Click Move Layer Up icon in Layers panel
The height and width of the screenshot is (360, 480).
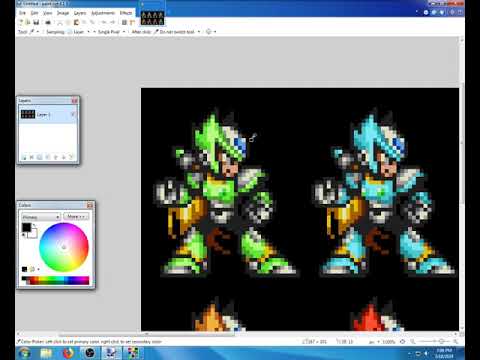click(56, 157)
